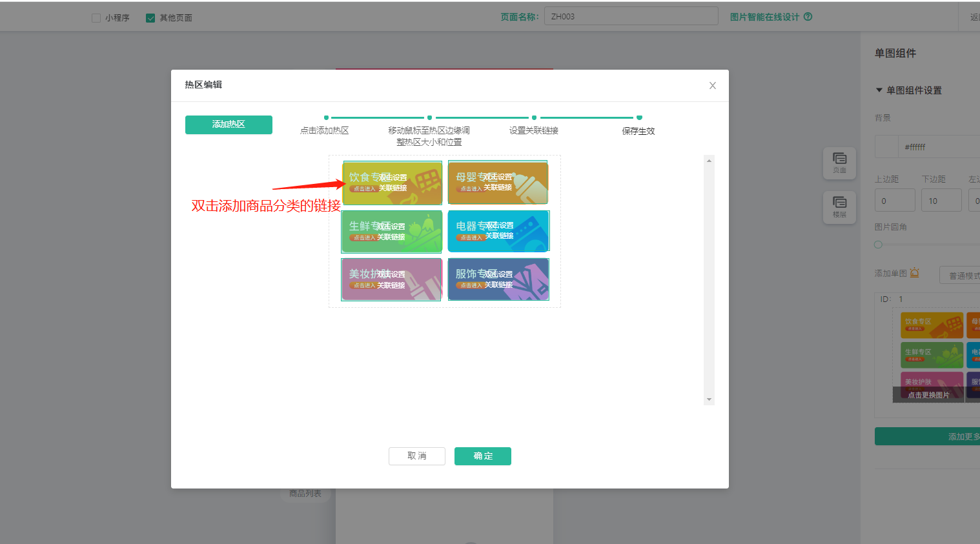
Task: Click the help icon beside 图片智能在线设计
Action: click(808, 17)
